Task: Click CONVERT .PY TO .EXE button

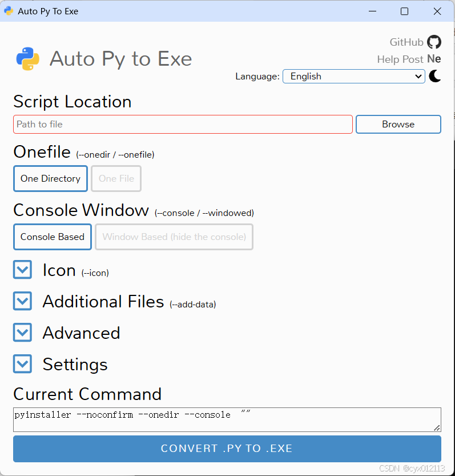Action: (227, 449)
